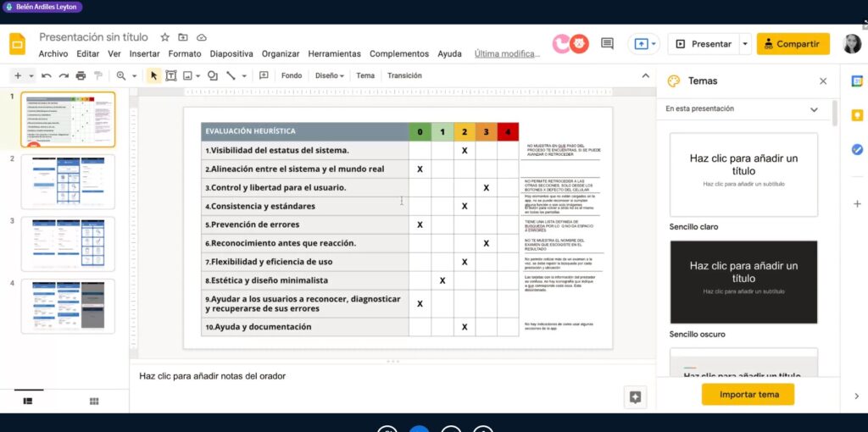Open the Editar menu
868x432 pixels.
pyautogui.click(x=88, y=53)
